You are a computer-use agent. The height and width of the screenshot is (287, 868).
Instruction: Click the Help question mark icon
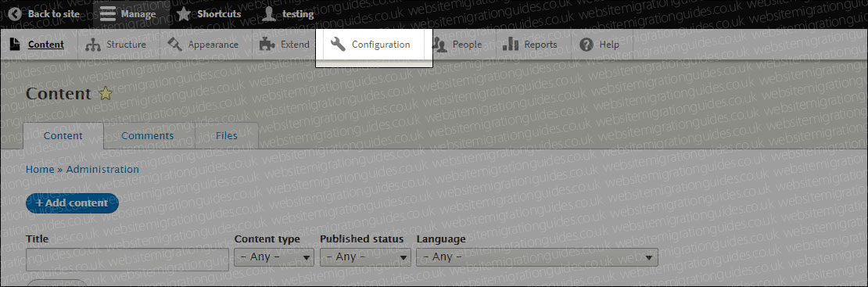(586, 45)
